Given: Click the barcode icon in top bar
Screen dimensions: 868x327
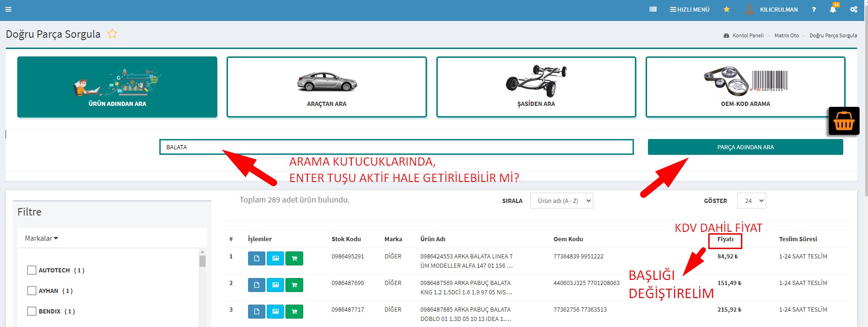Looking at the screenshot, I should click(653, 9).
